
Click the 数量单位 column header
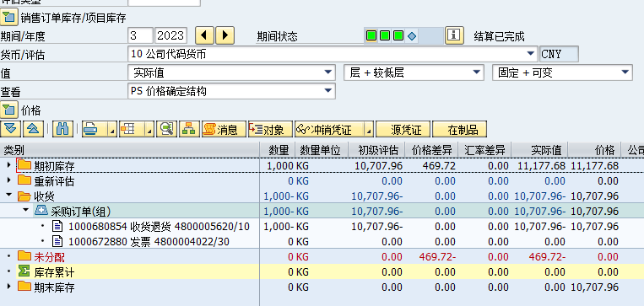(x=322, y=150)
